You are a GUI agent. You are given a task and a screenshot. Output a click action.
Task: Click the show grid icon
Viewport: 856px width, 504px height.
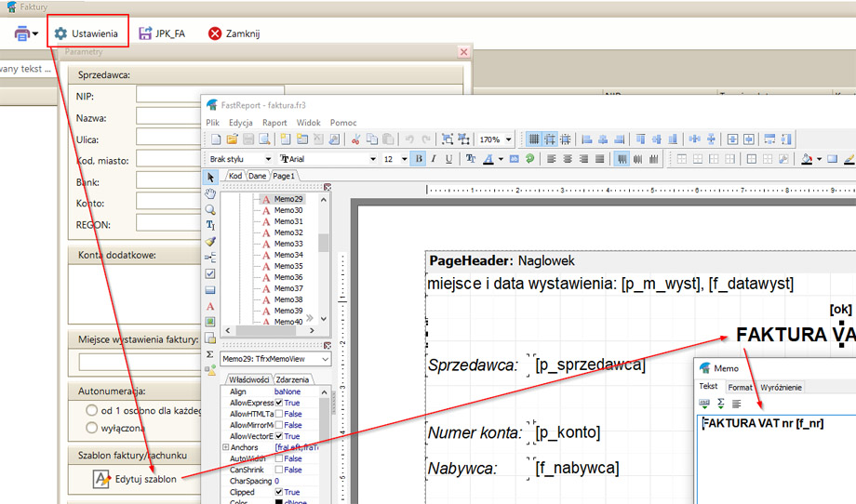click(x=534, y=139)
